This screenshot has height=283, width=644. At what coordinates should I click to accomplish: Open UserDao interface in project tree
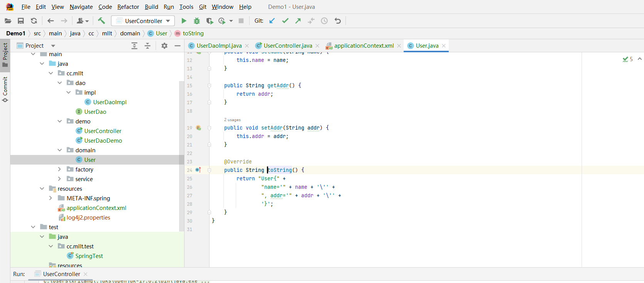point(95,112)
